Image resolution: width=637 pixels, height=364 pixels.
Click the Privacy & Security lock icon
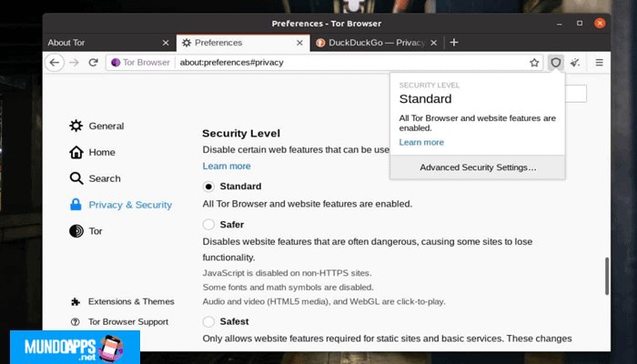[76, 205]
